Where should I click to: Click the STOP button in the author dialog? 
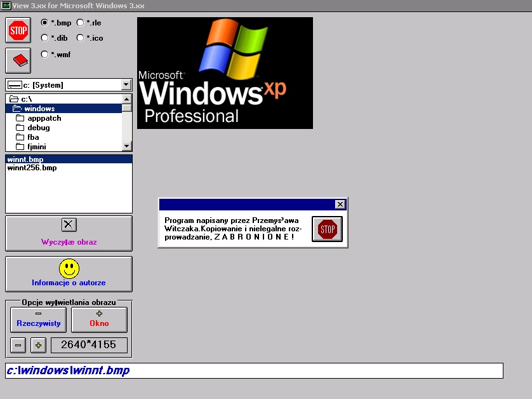point(327,229)
